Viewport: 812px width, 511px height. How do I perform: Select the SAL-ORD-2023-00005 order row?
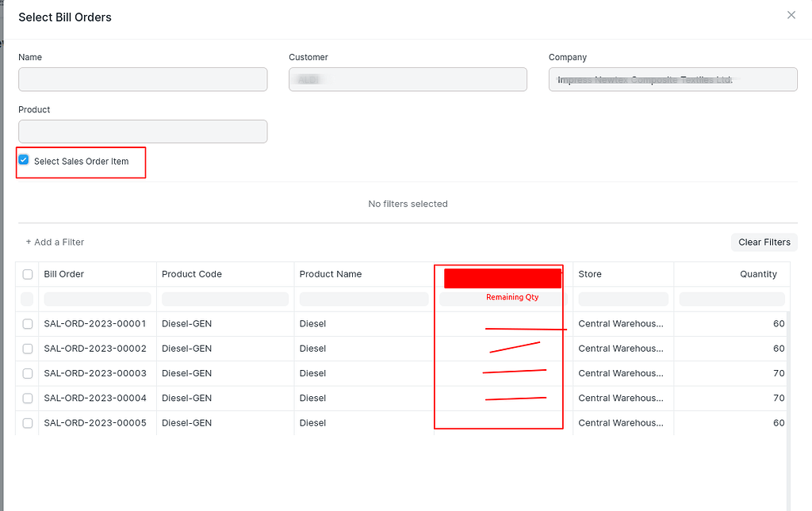point(28,422)
